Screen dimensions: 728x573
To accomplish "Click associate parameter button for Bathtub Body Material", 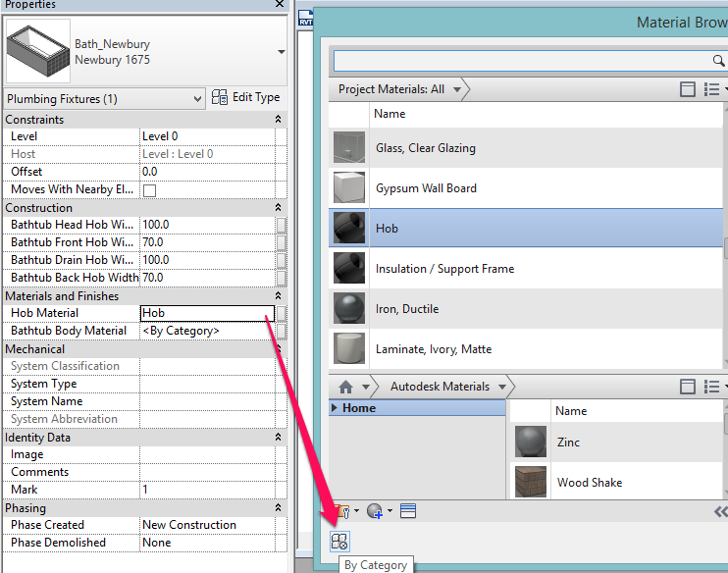I will (x=282, y=331).
